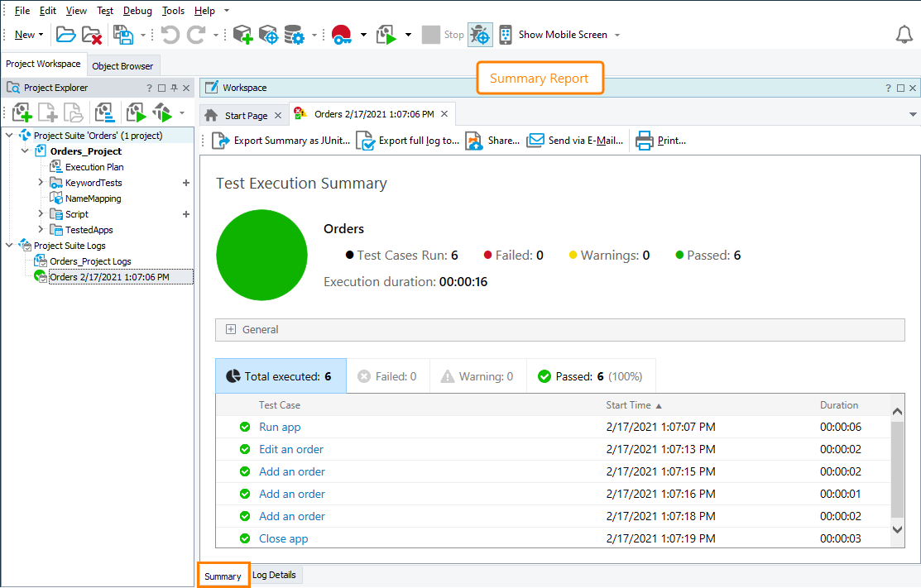
Task: Toggle the Show Mobile Screen highlighted icon
Action: click(x=480, y=34)
